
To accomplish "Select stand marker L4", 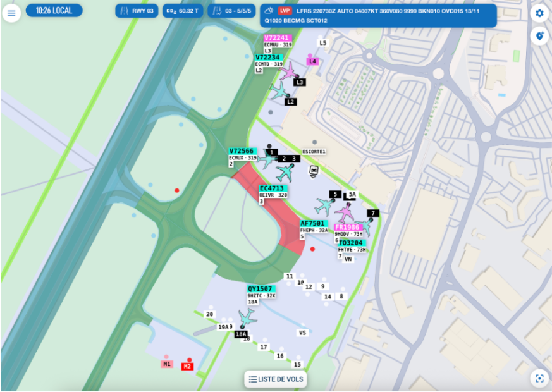I will tap(312, 61).
